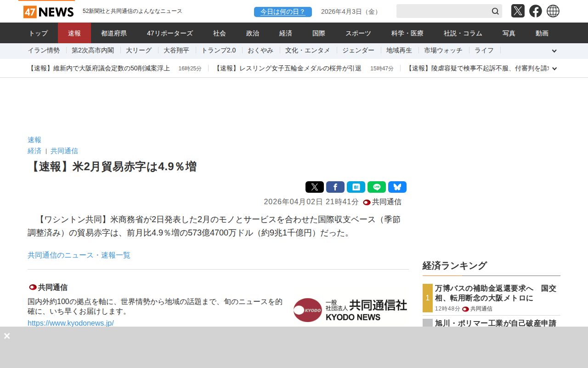This screenshot has height=368, width=588.
Task: Open ライフ topic tag
Action: click(484, 51)
